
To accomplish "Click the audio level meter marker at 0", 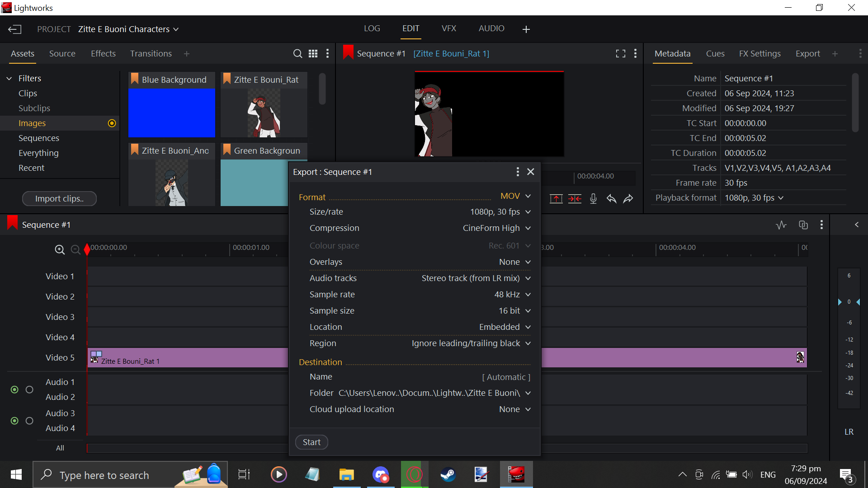I will point(849,302).
